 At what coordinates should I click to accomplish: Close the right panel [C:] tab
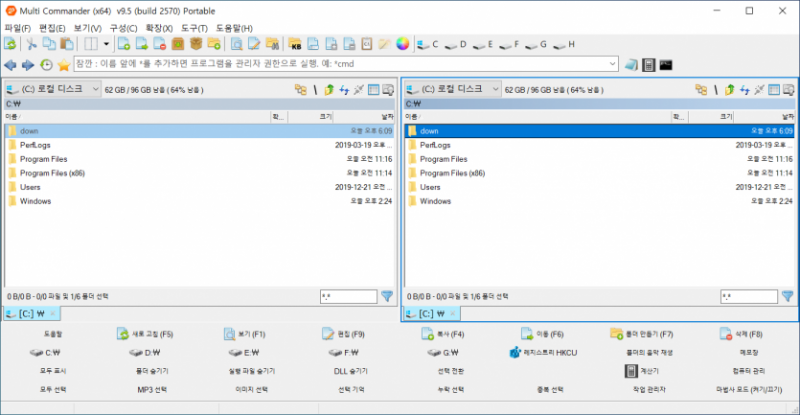[x=453, y=313]
